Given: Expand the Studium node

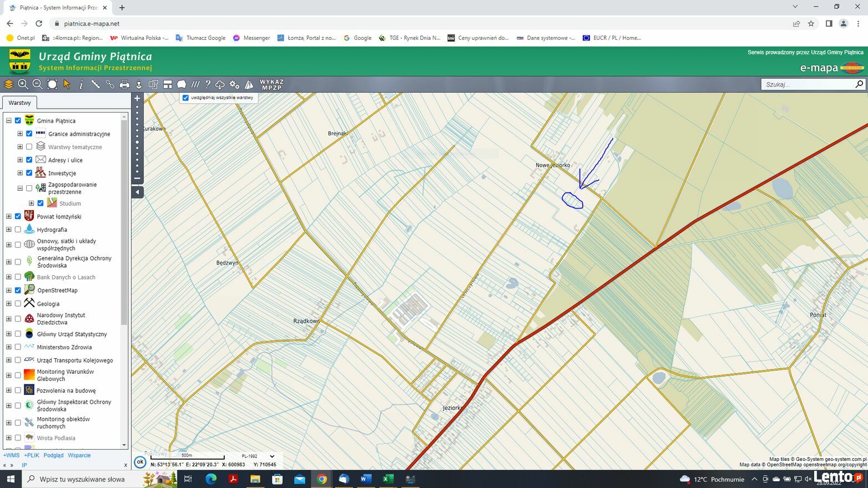Looking at the screenshot, I should pyautogui.click(x=31, y=204).
